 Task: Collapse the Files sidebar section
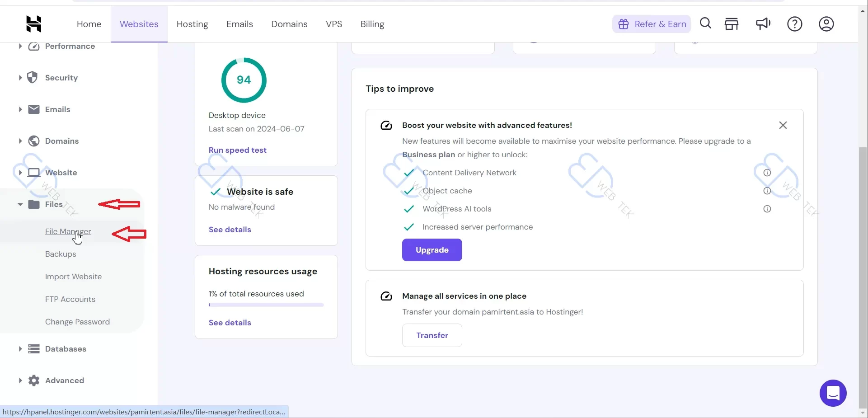(20, 204)
